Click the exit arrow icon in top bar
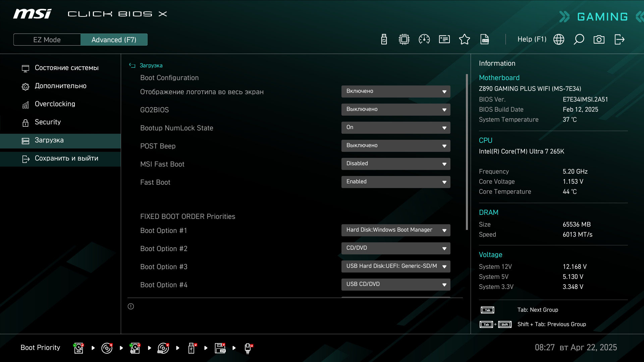Image resolution: width=644 pixels, height=362 pixels. [619, 40]
